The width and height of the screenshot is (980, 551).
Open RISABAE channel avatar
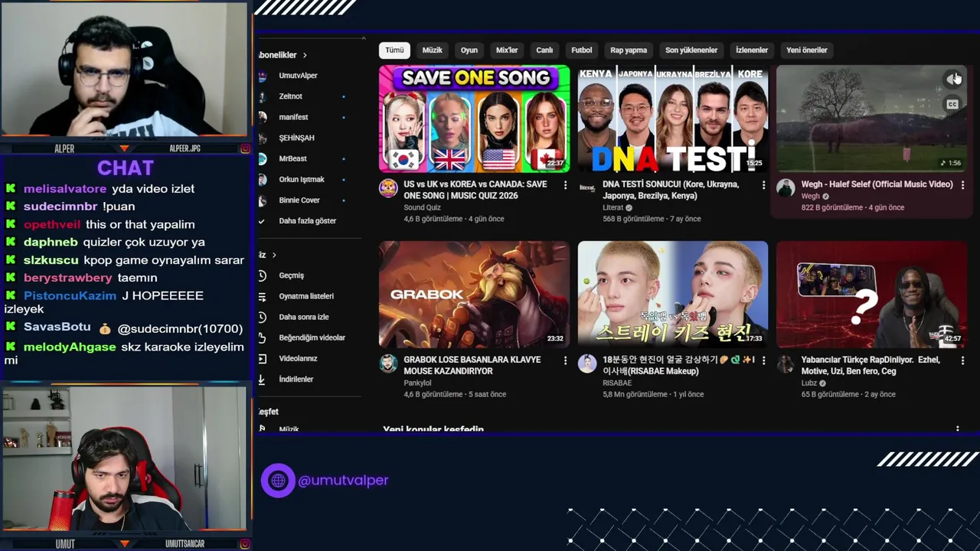coord(587,364)
